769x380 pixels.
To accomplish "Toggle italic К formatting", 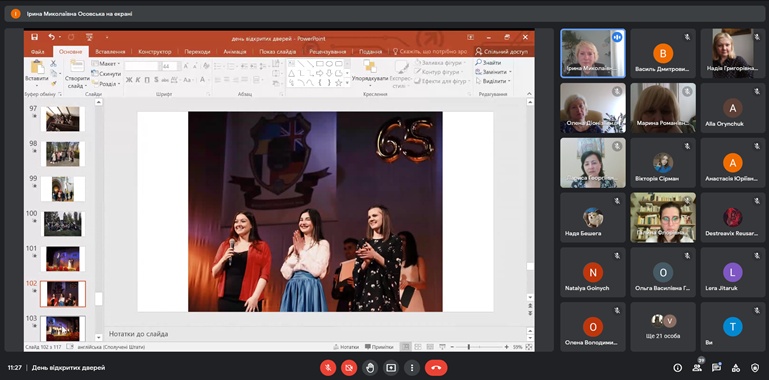I will tap(138, 80).
